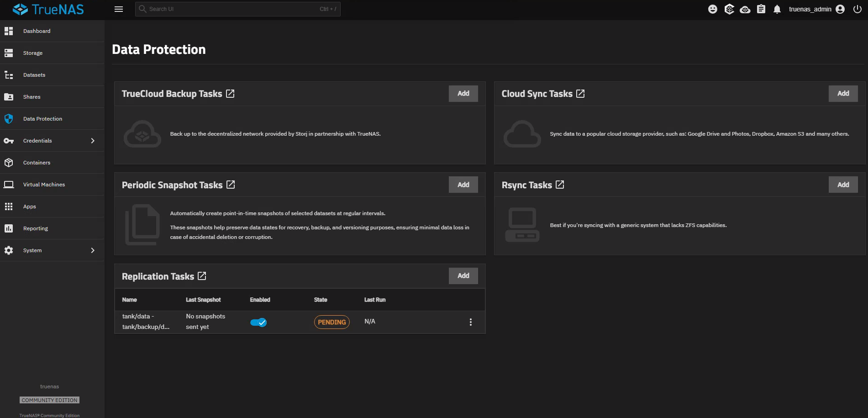Collapse sidebar with hamburger menu button

pos(119,9)
